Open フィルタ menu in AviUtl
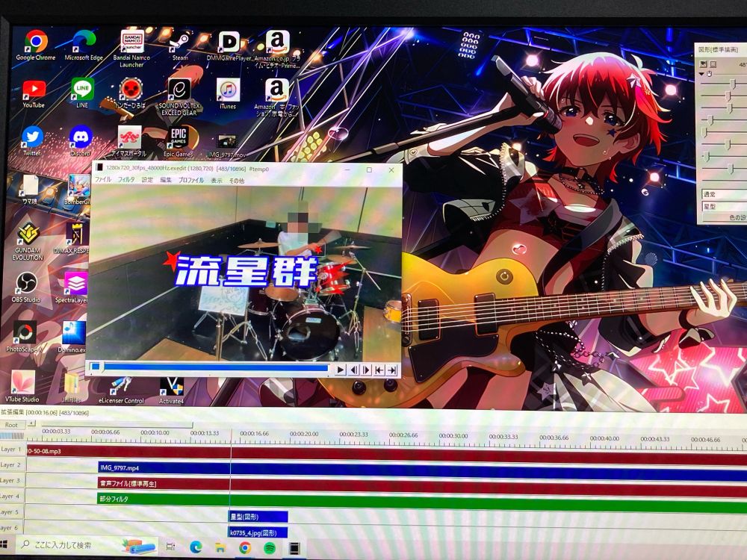The width and height of the screenshot is (747, 560). 126,180
